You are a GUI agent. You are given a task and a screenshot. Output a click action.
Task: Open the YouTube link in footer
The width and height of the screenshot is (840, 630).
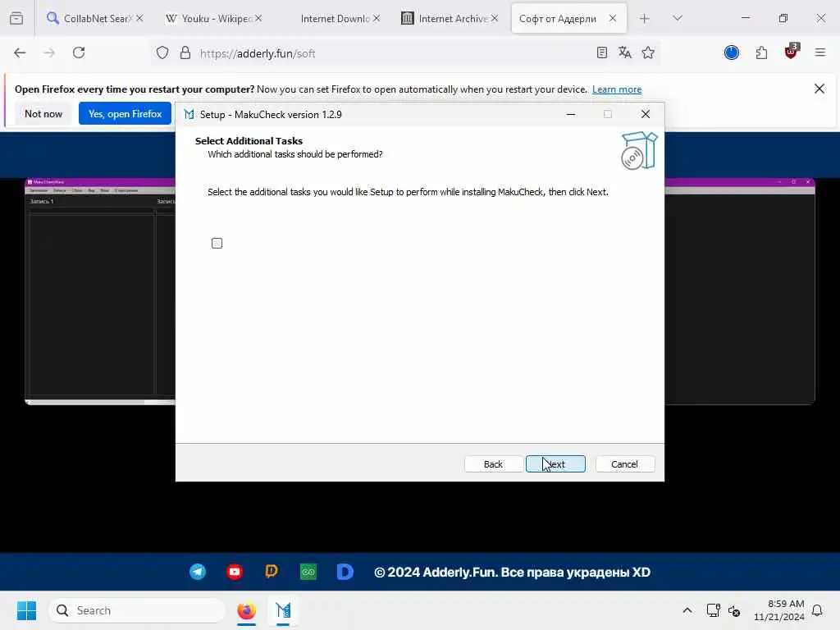coord(235,572)
